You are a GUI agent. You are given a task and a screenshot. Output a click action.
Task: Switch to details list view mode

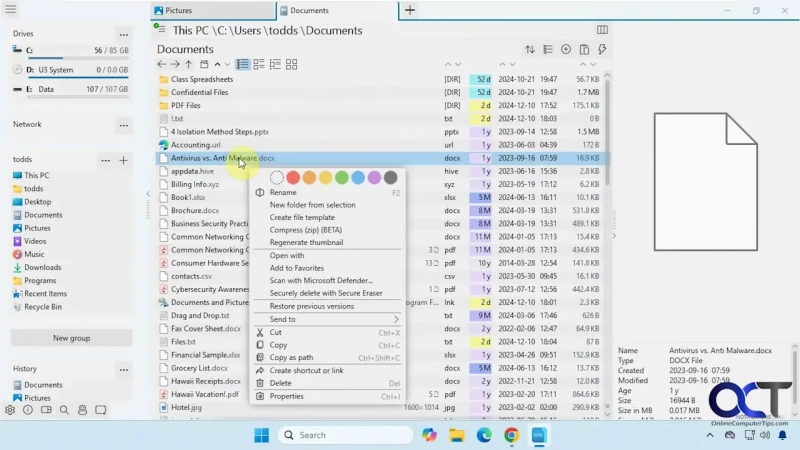243,65
